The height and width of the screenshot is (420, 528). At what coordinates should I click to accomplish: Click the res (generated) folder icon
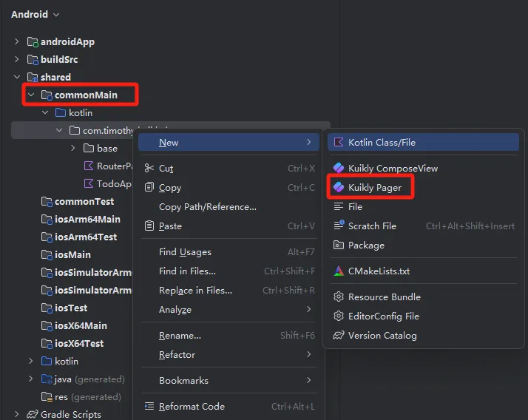click(47, 397)
